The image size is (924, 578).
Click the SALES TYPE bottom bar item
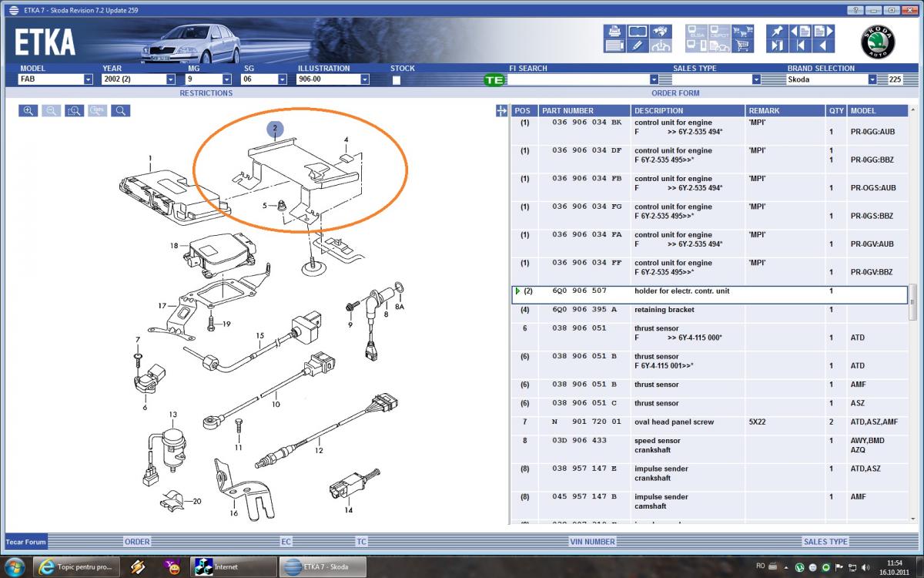point(825,542)
